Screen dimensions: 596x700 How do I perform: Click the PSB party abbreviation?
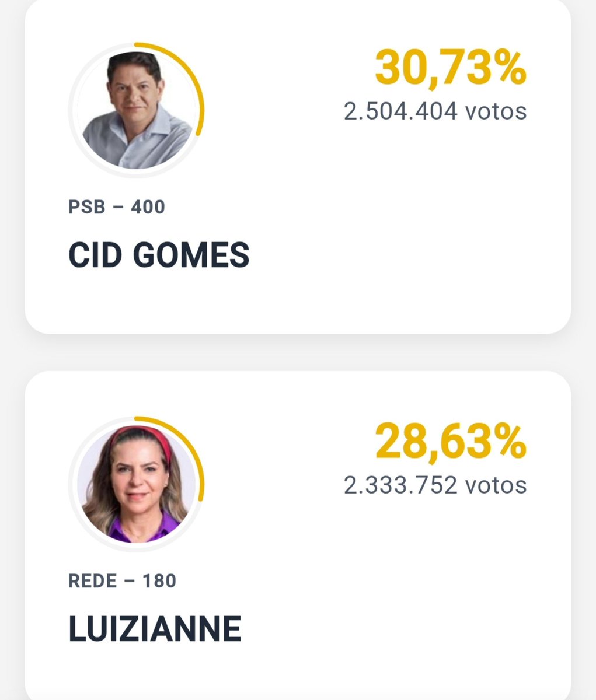coord(87,207)
